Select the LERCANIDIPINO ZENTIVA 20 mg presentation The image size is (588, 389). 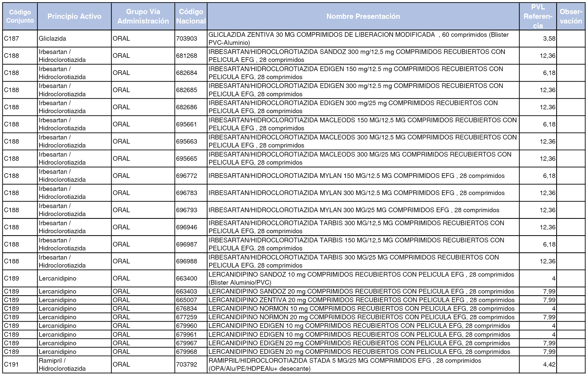click(x=363, y=300)
